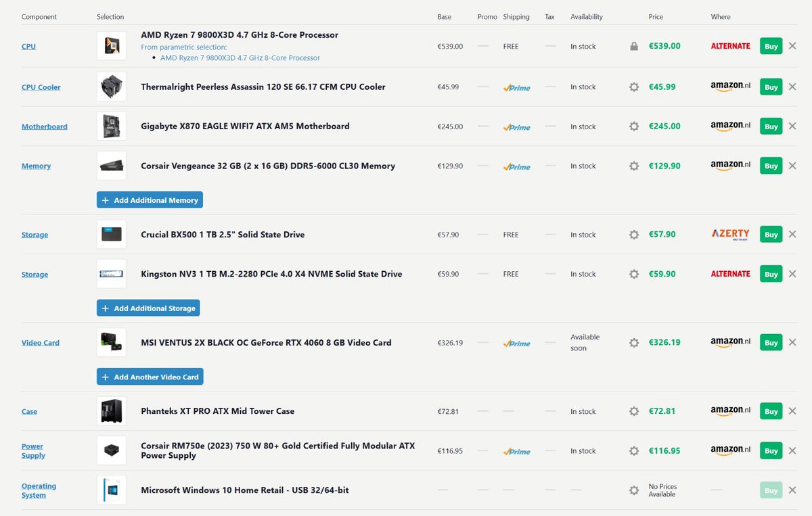
Task: Buy the Phanteks XT PRO case
Action: point(771,411)
